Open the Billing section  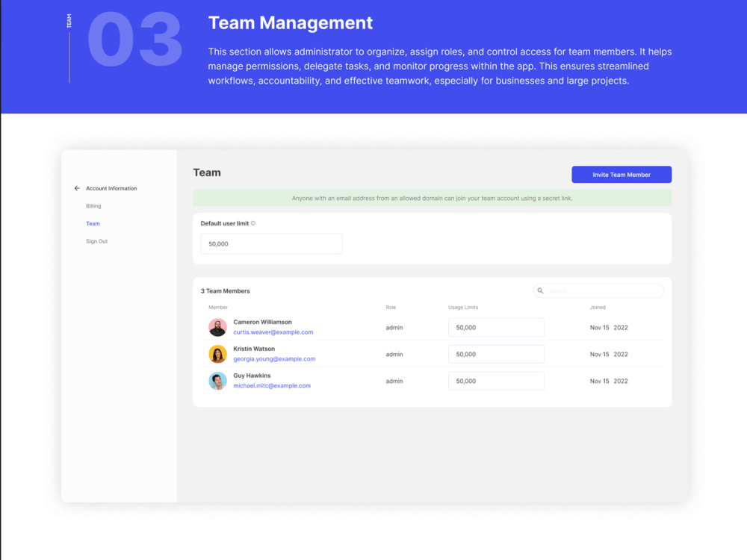(93, 206)
